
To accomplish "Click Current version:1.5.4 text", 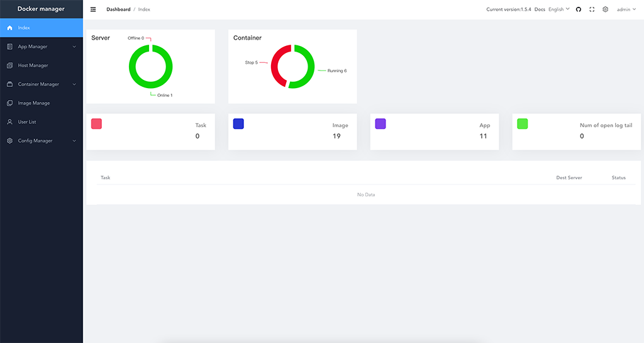I will tap(508, 9).
